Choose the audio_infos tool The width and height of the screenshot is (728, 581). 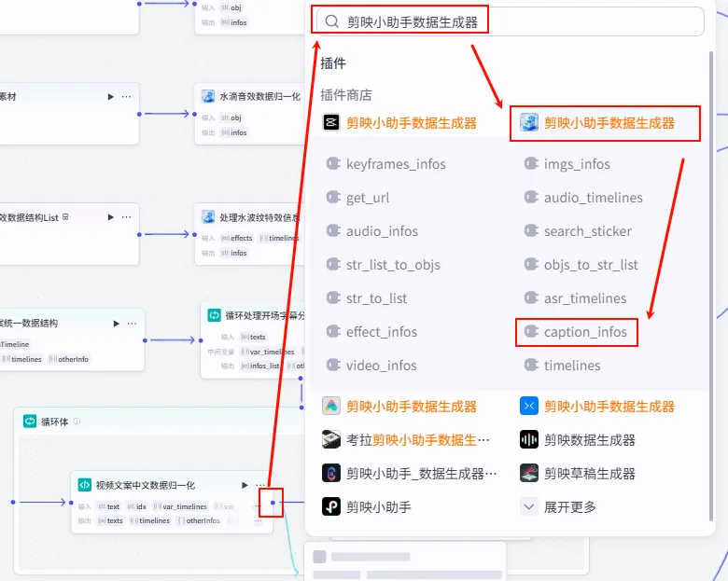pos(372,231)
